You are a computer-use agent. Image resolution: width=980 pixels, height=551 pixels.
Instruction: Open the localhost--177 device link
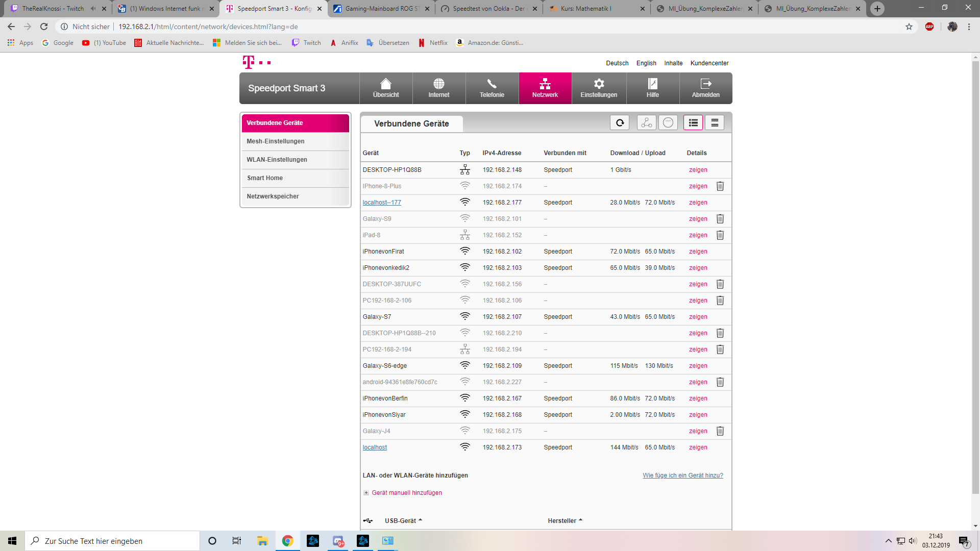(x=381, y=203)
